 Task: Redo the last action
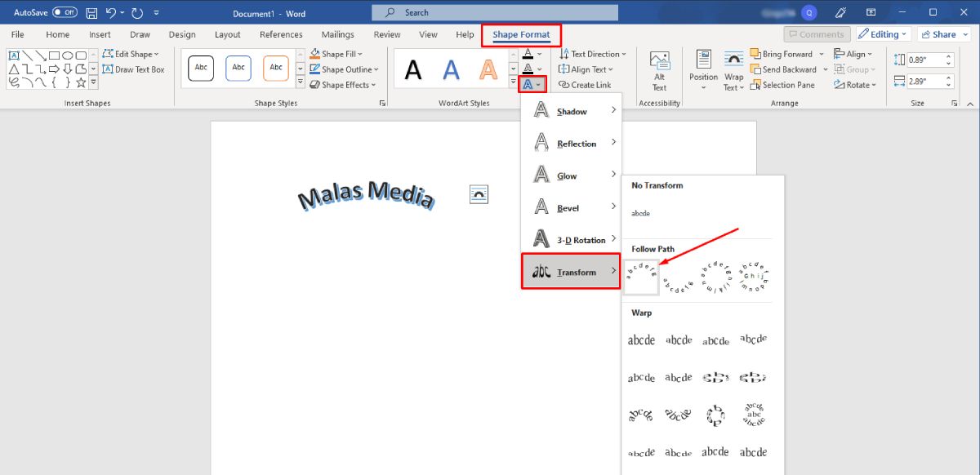[136, 12]
